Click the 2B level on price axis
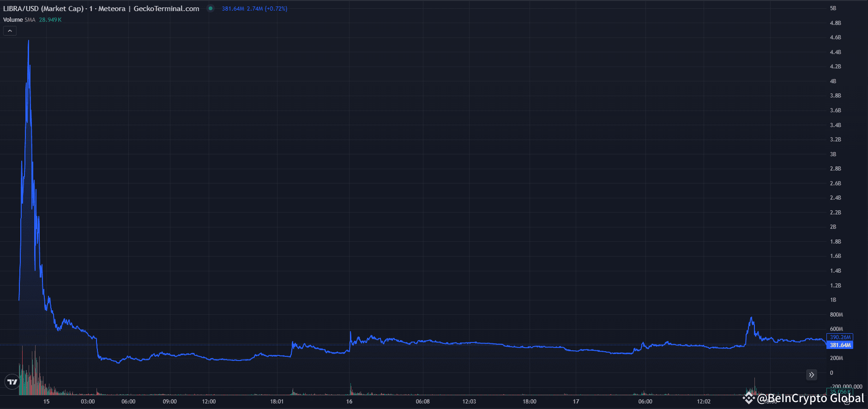The height and width of the screenshot is (409, 868). [x=833, y=227]
